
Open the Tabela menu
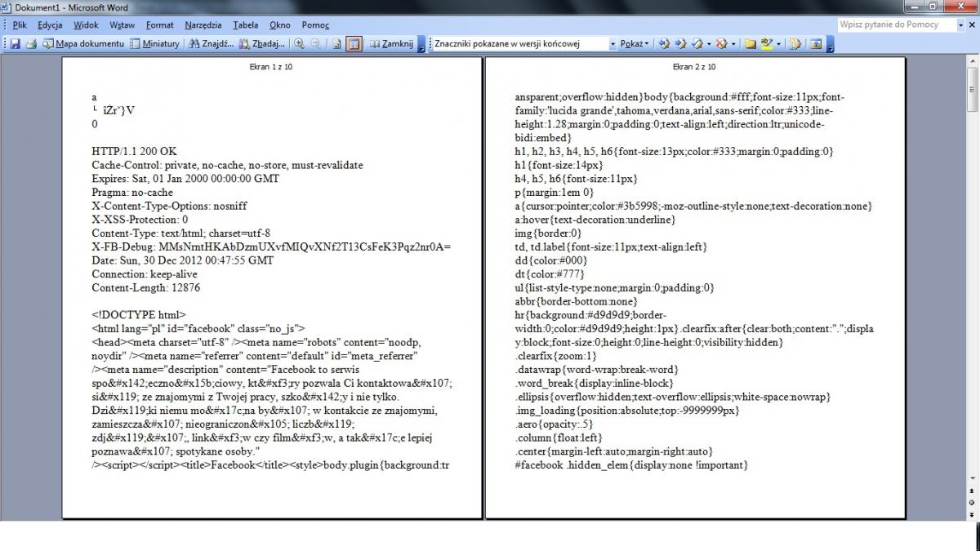(x=246, y=25)
